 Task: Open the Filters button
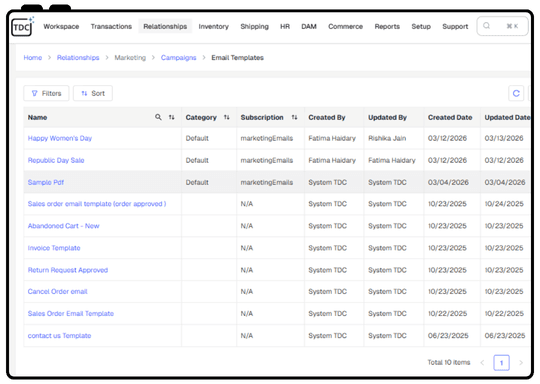tap(46, 93)
